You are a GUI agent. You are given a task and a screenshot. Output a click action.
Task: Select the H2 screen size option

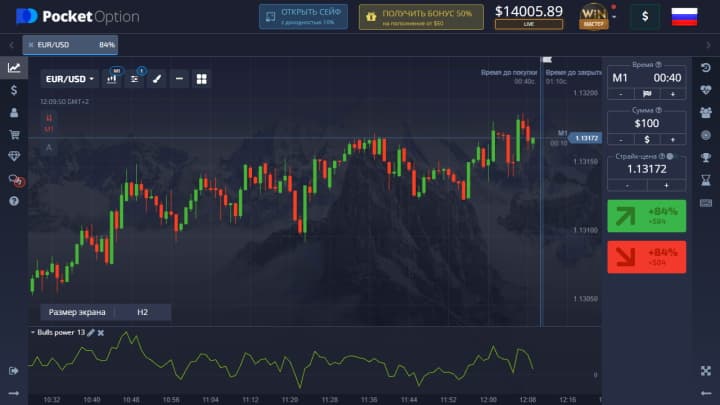[142, 312]
